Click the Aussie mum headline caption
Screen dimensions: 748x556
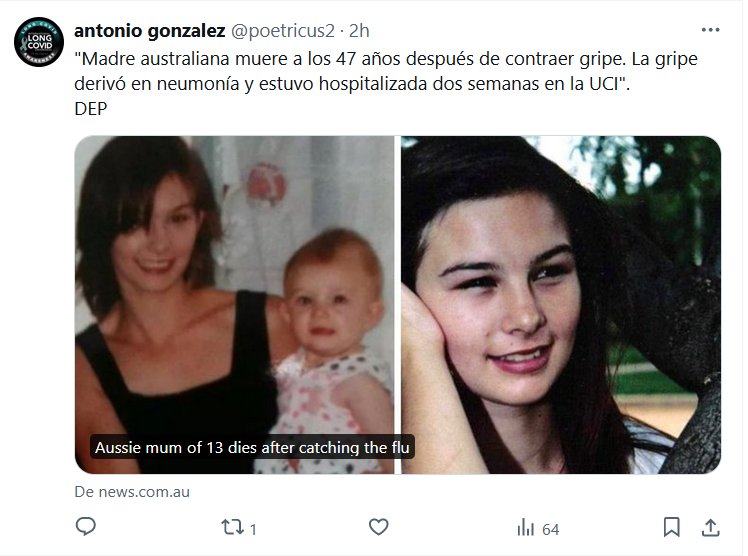tap(252, 447)
